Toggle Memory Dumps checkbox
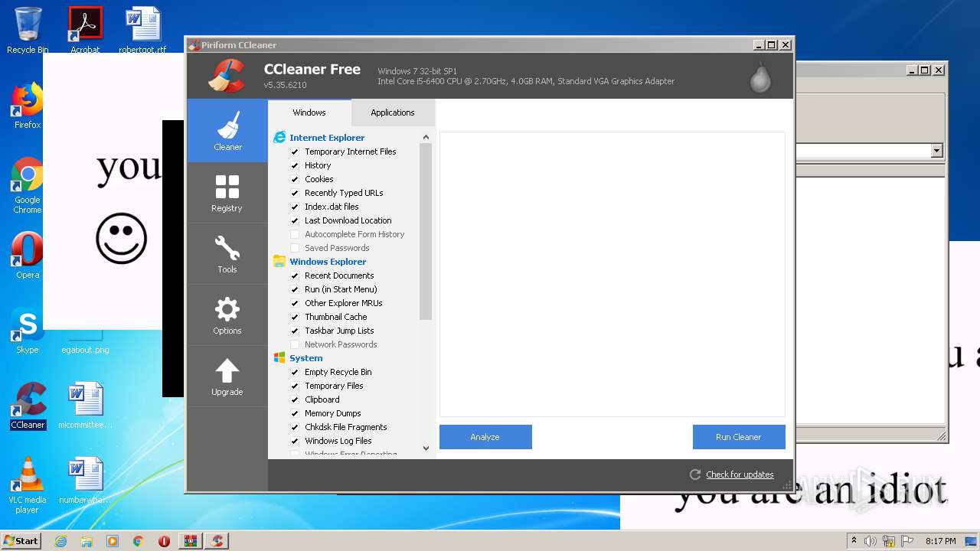The height and width of the screenshot is (551, 980). 295,413
